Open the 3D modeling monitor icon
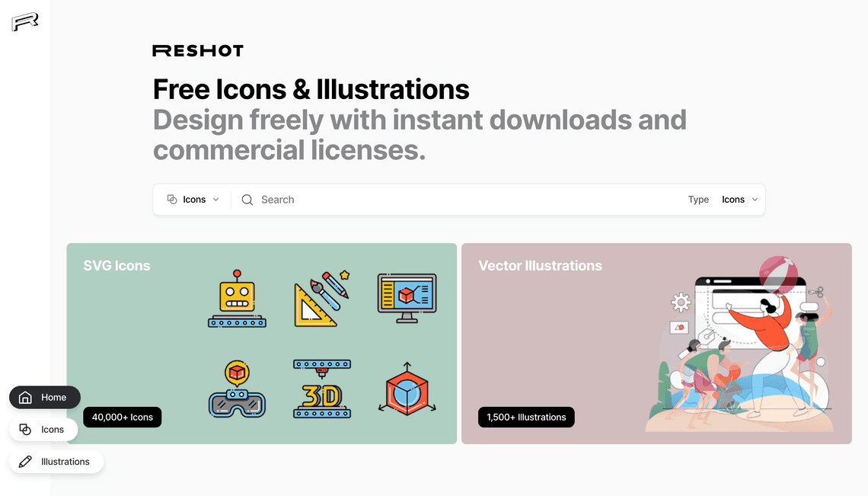 407,298
